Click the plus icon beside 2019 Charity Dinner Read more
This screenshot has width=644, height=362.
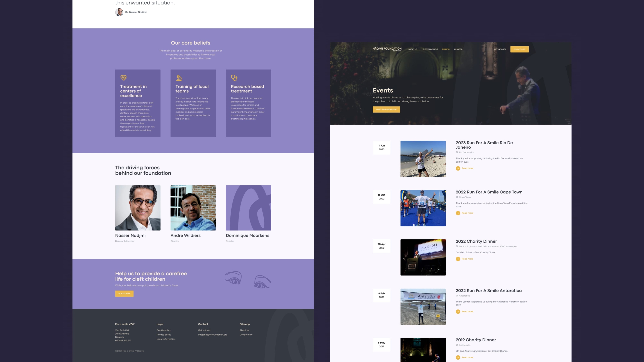coord(458,357)
